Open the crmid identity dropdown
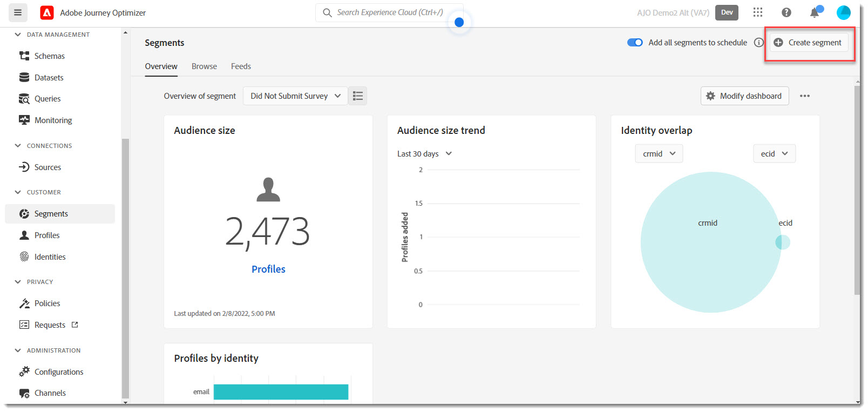 pyautogui.click(x=659, y=154)
